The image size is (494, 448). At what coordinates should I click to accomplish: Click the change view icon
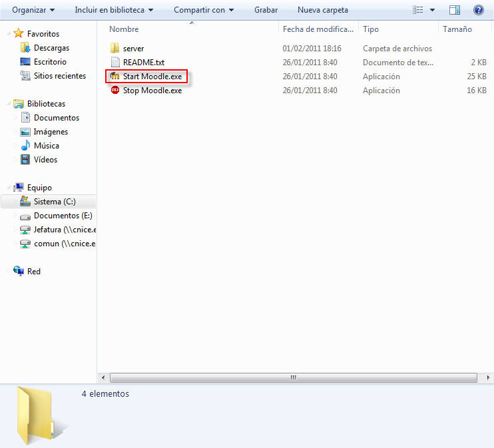pyautogui.click(x=418, y=10)
